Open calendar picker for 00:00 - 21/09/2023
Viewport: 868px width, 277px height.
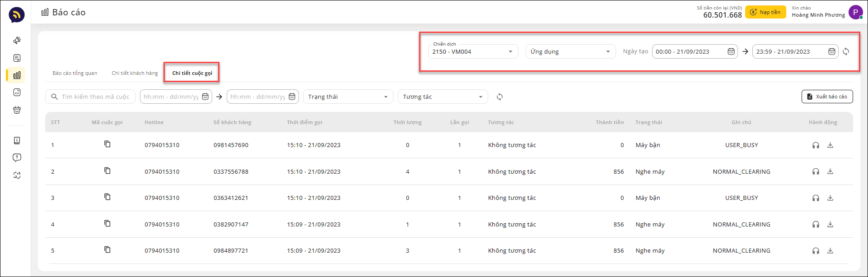731,52
